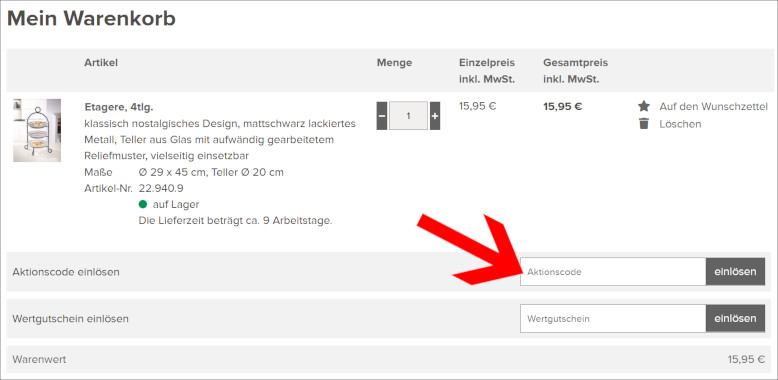This screenshot has width=778, height=380.
Task: Remove item via Löschen link
Action: coord(680,124)
